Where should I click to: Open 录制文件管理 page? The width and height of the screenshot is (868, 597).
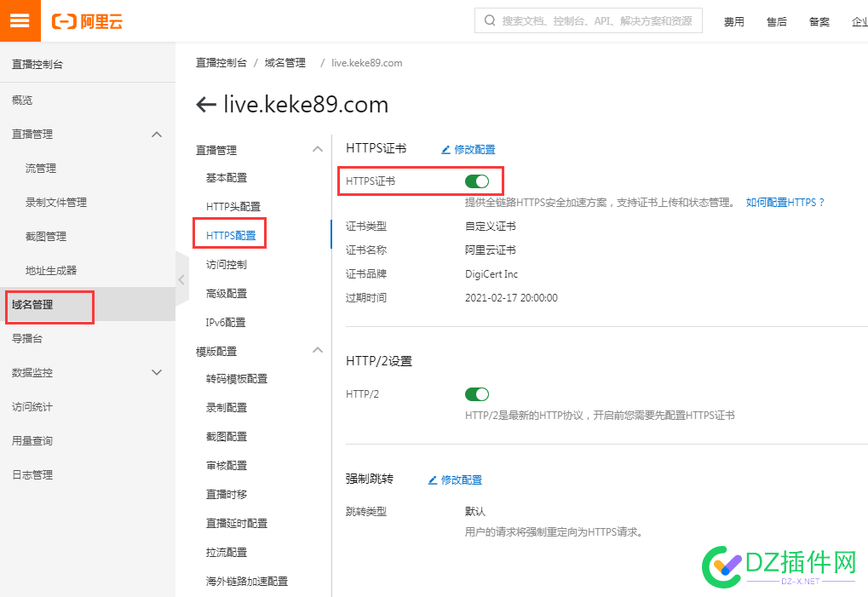56,203
